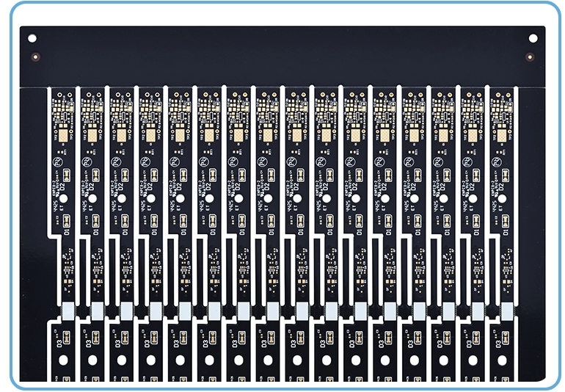This screenshot has height=392, width=565.
Task: Click the D1 label on the rightmost board
Action: (507, 233)
